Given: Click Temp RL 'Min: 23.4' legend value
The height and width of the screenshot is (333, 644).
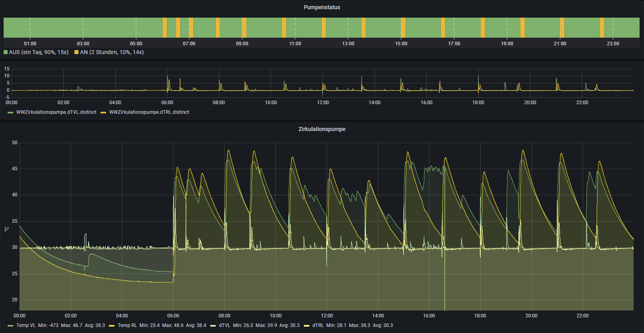Looking at the screenshot, I should (149, 325).
